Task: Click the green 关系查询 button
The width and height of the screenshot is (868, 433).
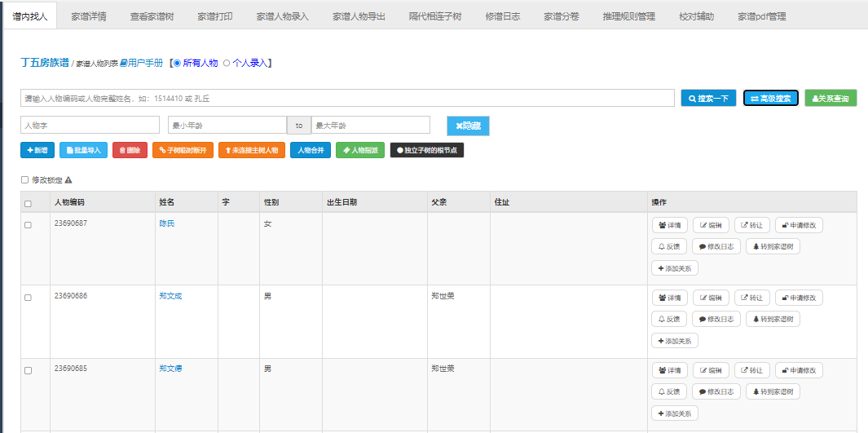Action: click(x=831, y=98)
